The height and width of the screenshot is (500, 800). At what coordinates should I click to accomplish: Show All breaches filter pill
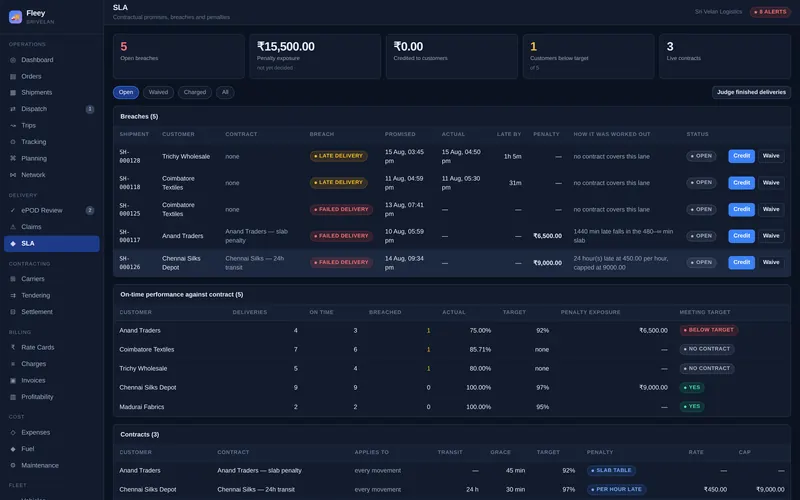(225, 92)
